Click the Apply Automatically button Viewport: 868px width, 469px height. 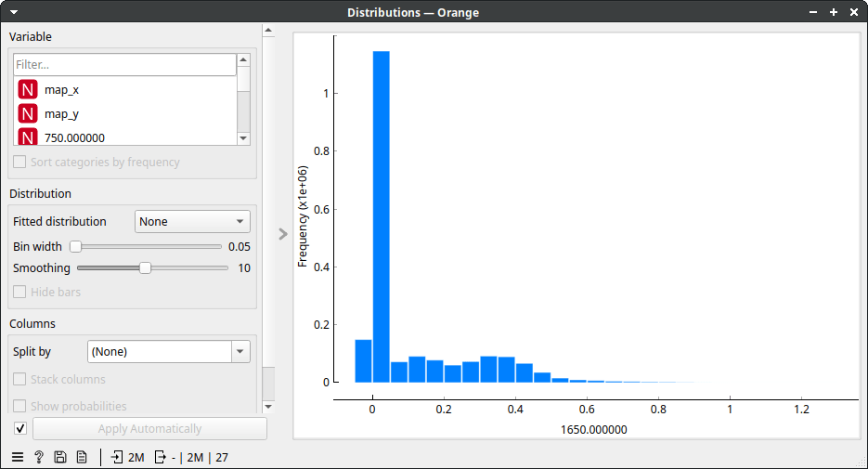[x=149, y=428]
